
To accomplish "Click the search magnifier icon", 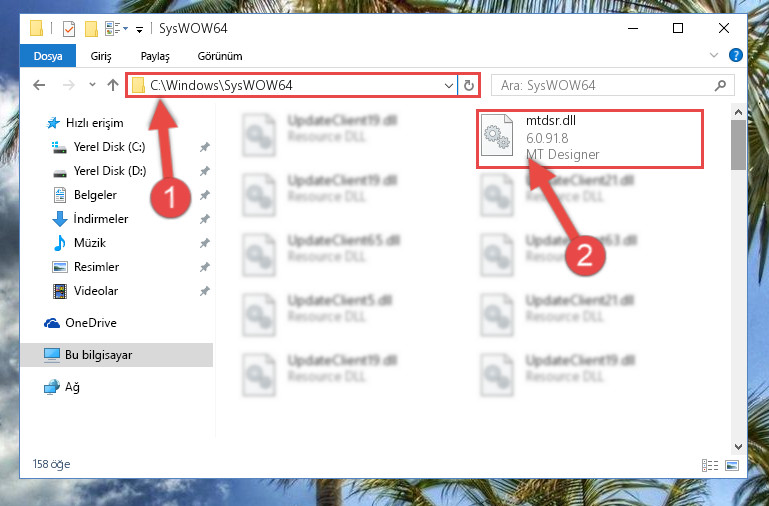I will [x=720, y=86].
